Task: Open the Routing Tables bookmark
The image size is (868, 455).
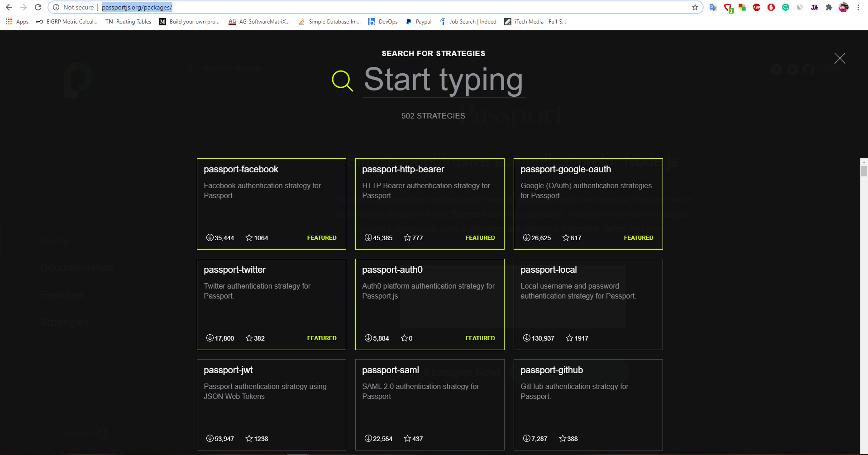Action: [x=129, y=22]
